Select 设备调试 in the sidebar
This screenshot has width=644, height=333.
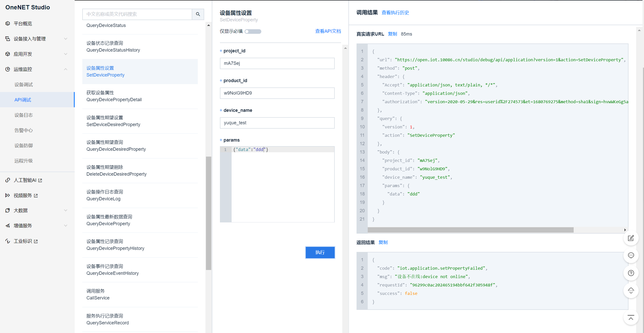[24, 85]
